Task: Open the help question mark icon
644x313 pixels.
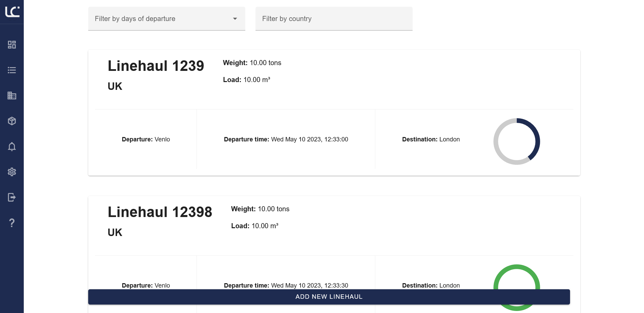Action: click(x=12, y=223)
